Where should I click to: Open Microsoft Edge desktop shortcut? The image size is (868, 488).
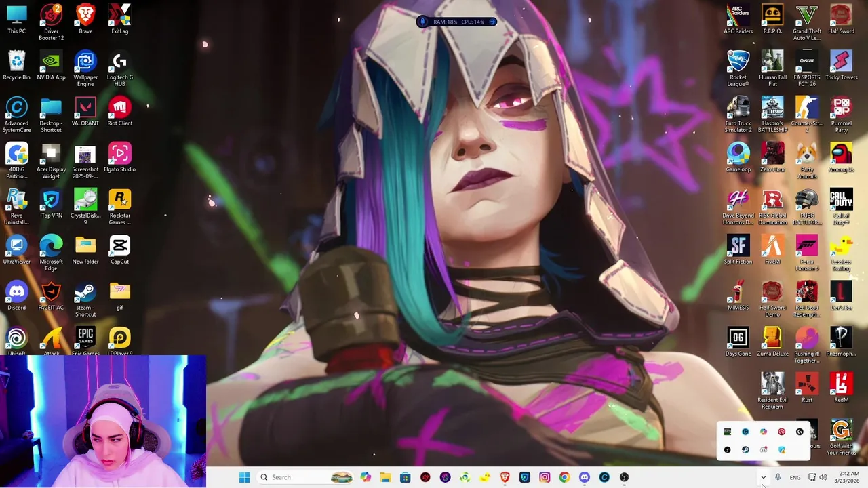click(x=51, y=253)
